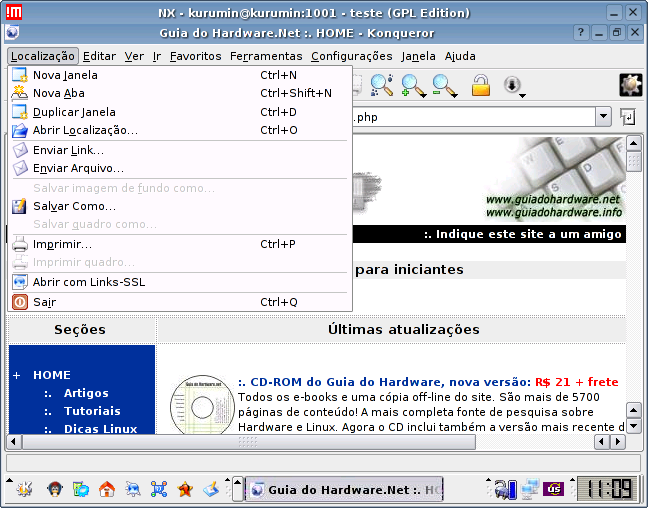
Task: Click the horizontal scrollbar thumb
Action: pyautogui.click(x=249, y=442)
